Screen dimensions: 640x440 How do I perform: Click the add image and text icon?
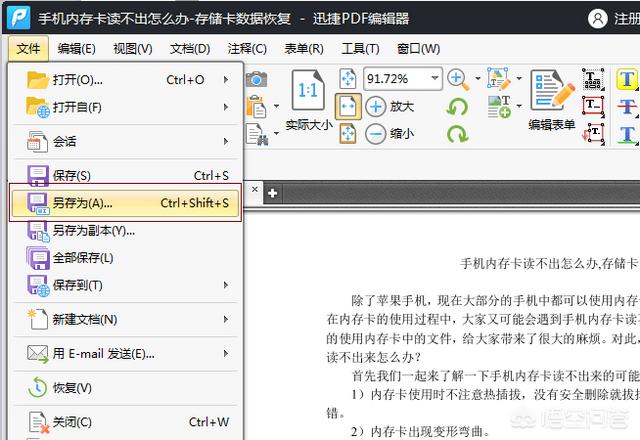(x=499, y=107)
